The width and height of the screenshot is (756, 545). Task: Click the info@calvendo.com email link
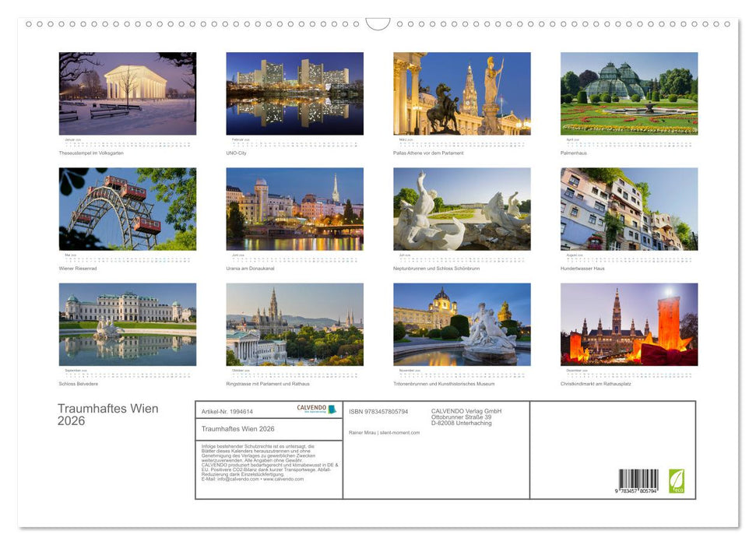pos(237,479)
